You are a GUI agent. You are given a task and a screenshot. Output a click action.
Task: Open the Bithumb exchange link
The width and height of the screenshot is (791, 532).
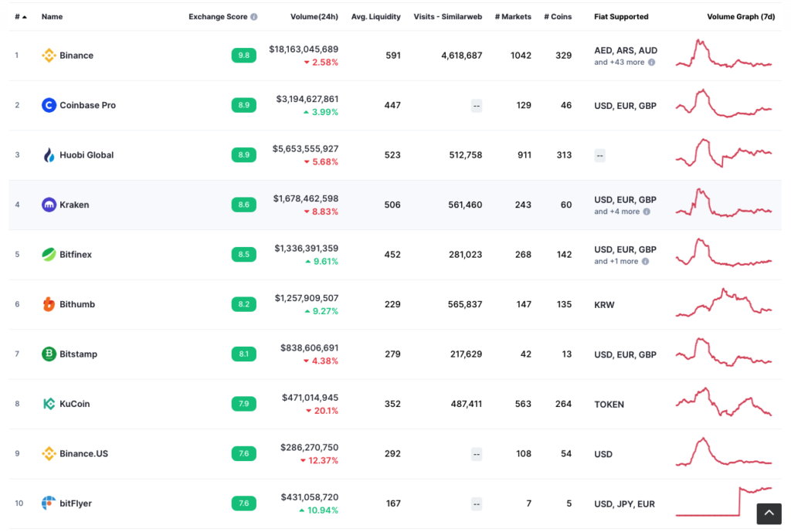77,304
